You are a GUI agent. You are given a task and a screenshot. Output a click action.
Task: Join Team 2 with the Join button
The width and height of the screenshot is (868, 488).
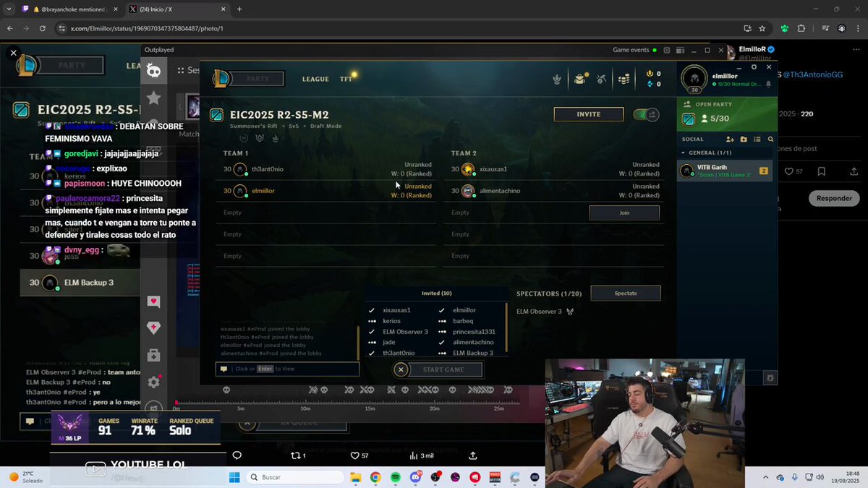coord(624,213)
